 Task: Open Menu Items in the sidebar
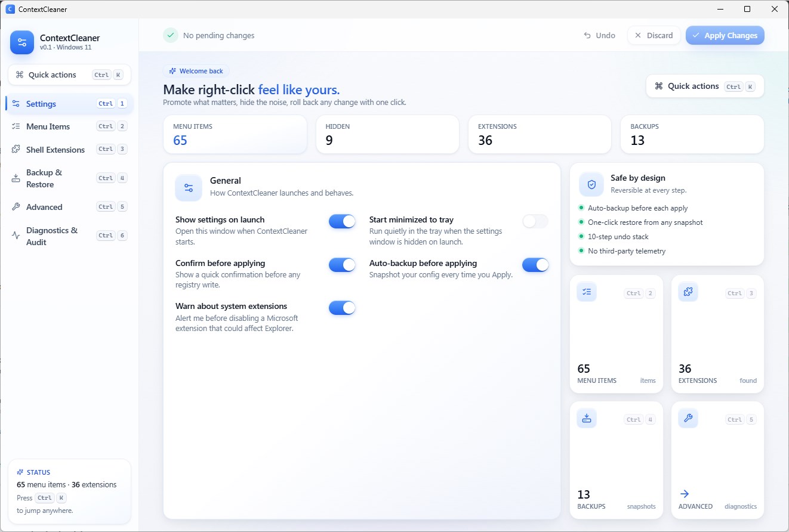[70, 126]
